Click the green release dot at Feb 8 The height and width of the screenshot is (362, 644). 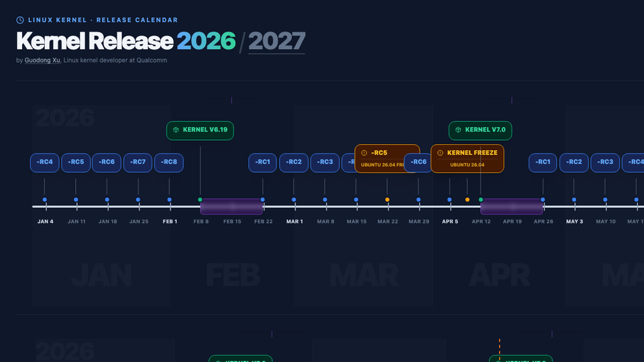(201, 200)
